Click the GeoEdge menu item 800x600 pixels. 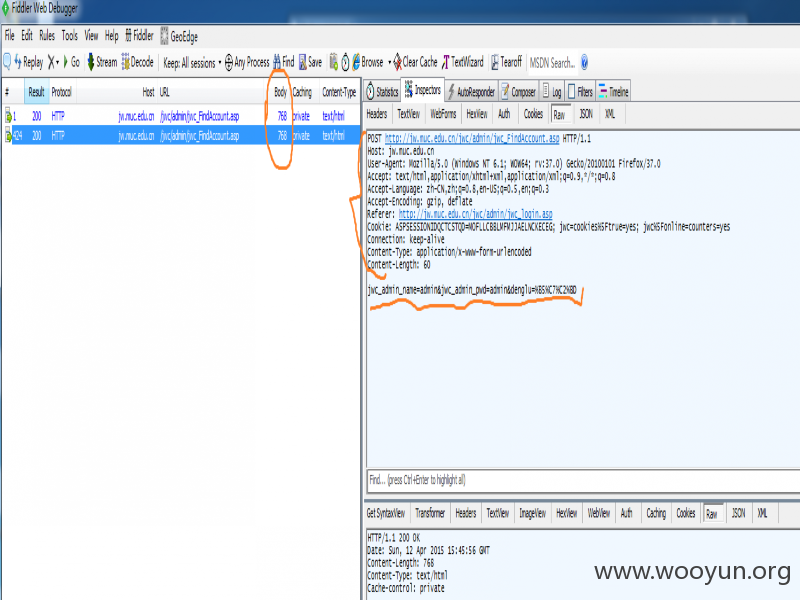pos(179,36)
